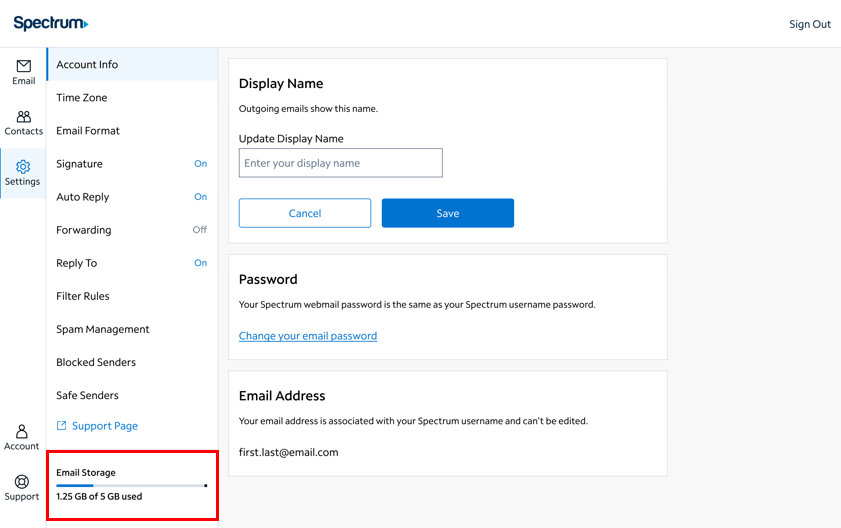Click the external link icon beside Support Page
Viewport: 841px width, 528px height.
click(61, 426)
